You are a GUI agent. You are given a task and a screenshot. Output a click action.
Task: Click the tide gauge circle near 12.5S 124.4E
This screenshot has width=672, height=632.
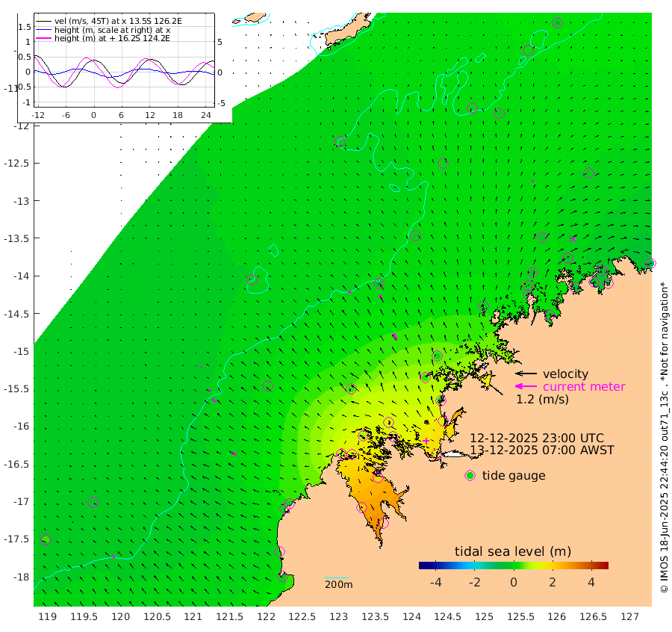(x=443, y=164)
